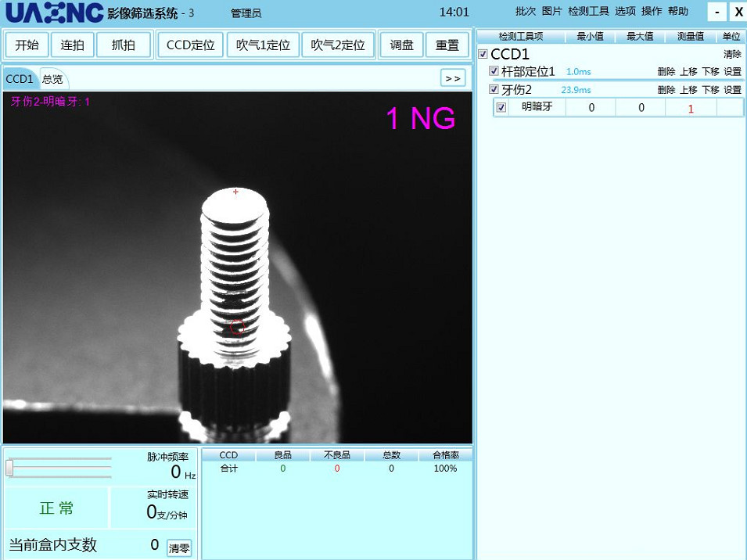
Task: Click the 开始 start button
Action: [x=27, y=45]
